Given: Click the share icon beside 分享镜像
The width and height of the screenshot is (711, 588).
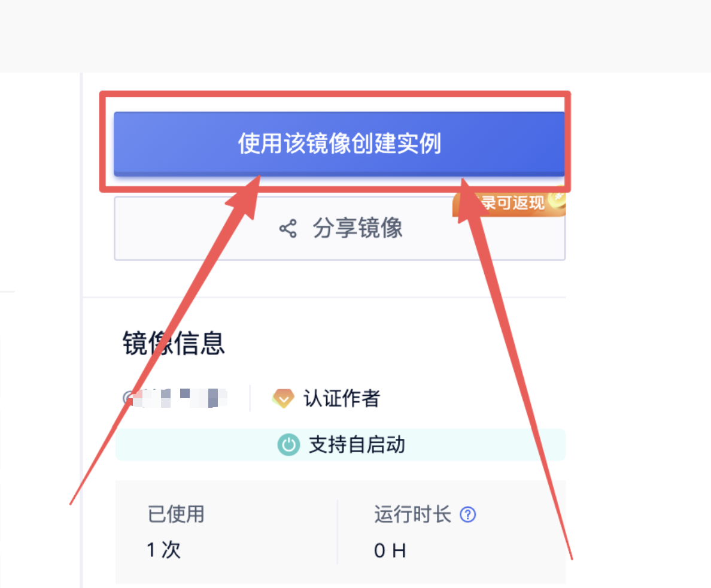Looking at the screenshot, I should tap(287, 229).
